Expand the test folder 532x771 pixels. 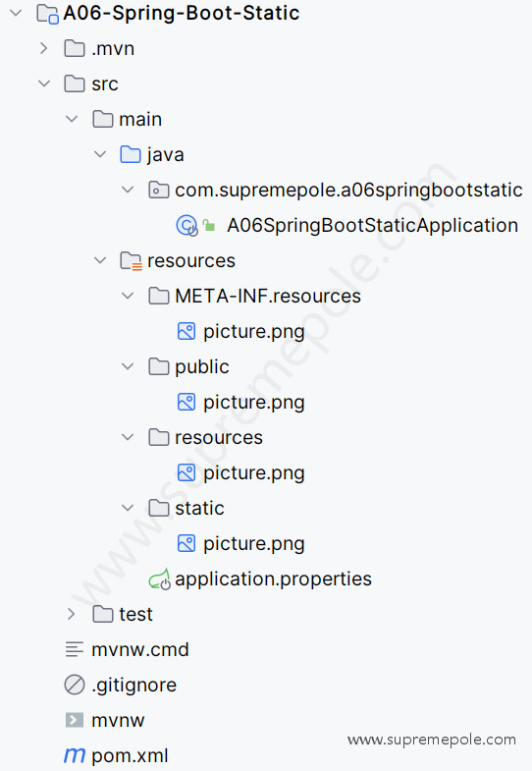(x=72, y=614)
